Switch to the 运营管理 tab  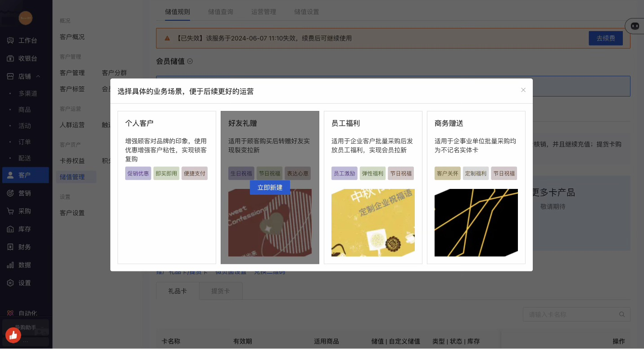264,12
